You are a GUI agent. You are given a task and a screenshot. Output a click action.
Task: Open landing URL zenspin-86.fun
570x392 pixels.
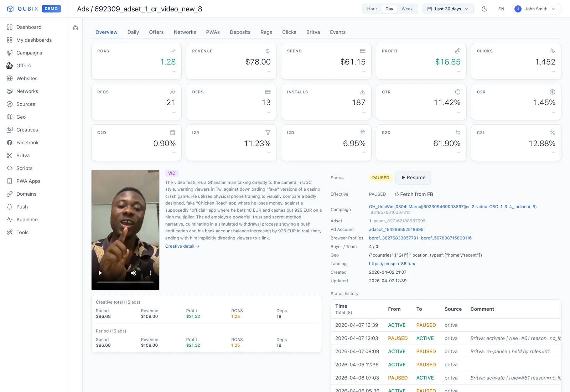point(392,264)
